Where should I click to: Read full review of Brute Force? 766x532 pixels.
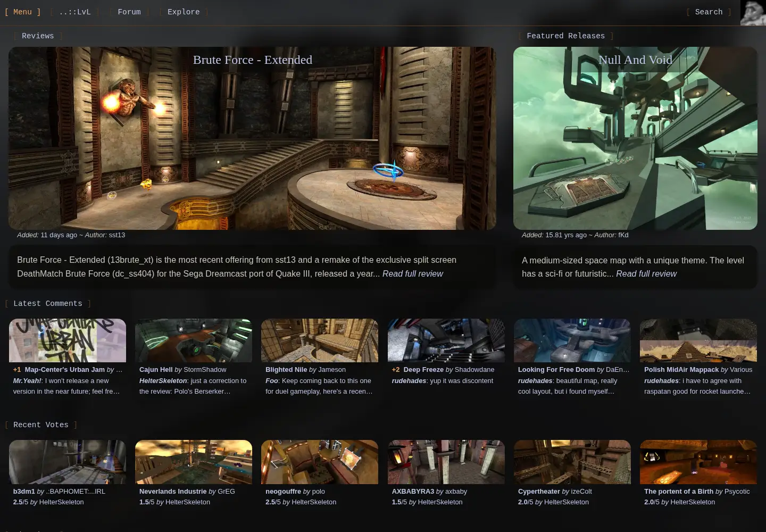(413, 273)
